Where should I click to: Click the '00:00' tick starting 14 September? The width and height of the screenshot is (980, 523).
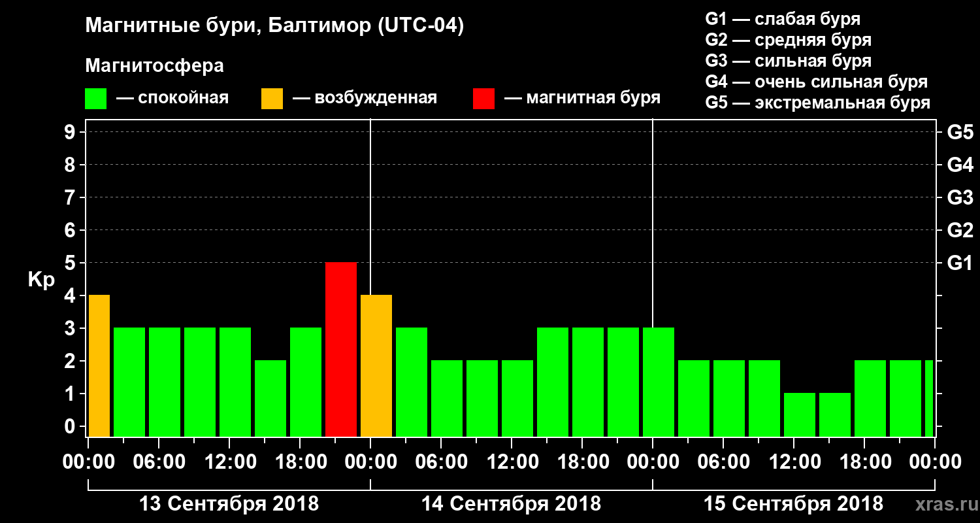370,462
